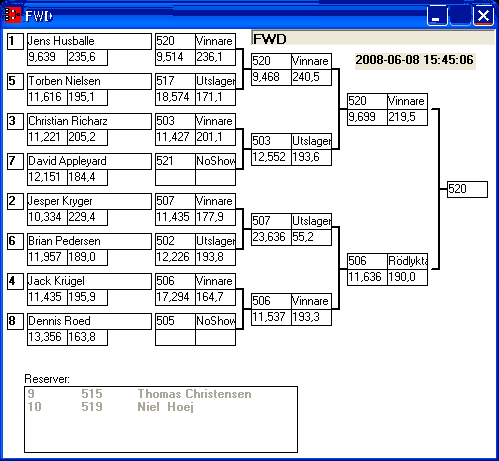Select the Rödlykta status cell for 506

[407, 261]
